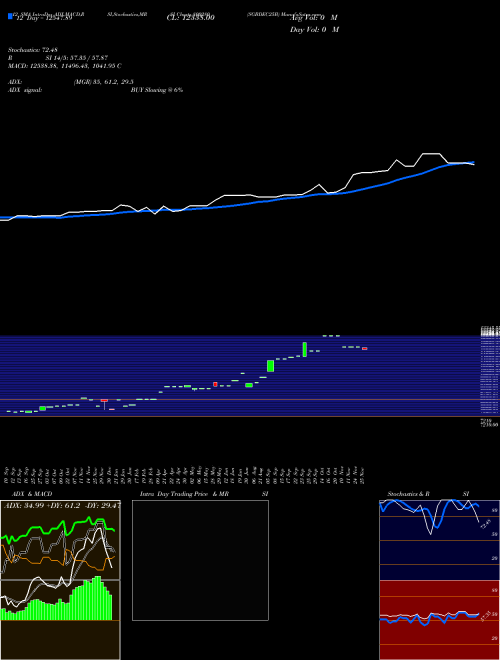Click the tall green candlestick at the chart peak
The height and width of the screenshot is (660, 500).
[305, 349]
